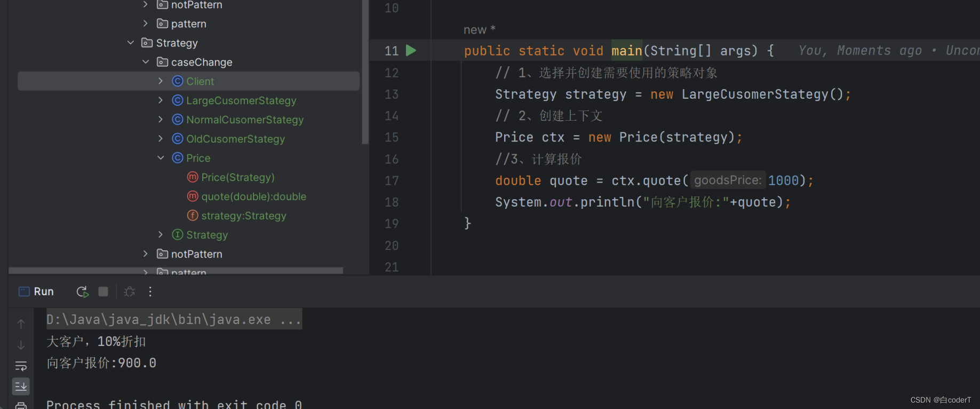Select strategy:Strategy field
This screenshot has height=409, width=980.
(x=244, y=216)
